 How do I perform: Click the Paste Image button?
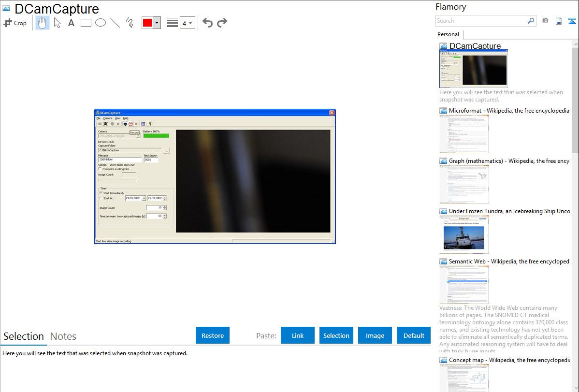[x=375, y=335]
